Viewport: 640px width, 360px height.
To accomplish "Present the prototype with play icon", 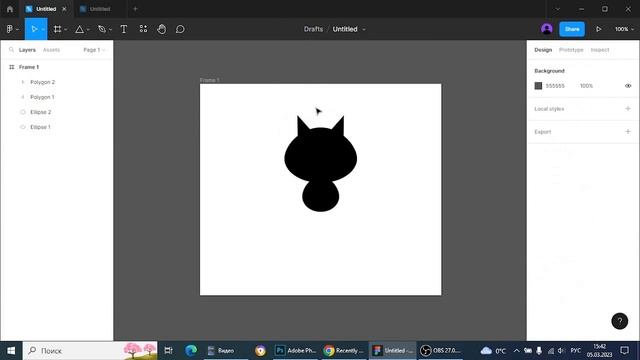I will 598,29.
